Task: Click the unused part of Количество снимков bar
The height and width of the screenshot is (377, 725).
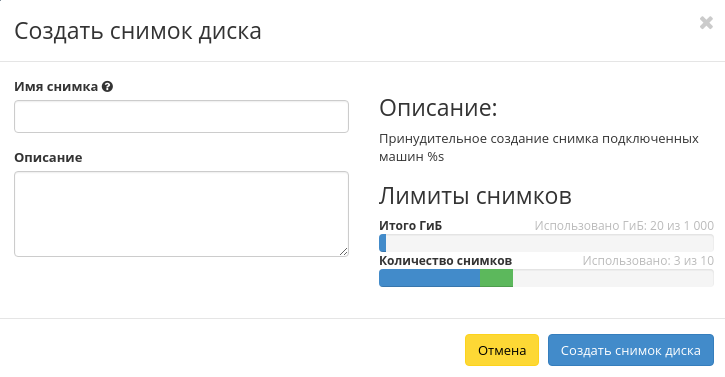Action: [613, 278]
